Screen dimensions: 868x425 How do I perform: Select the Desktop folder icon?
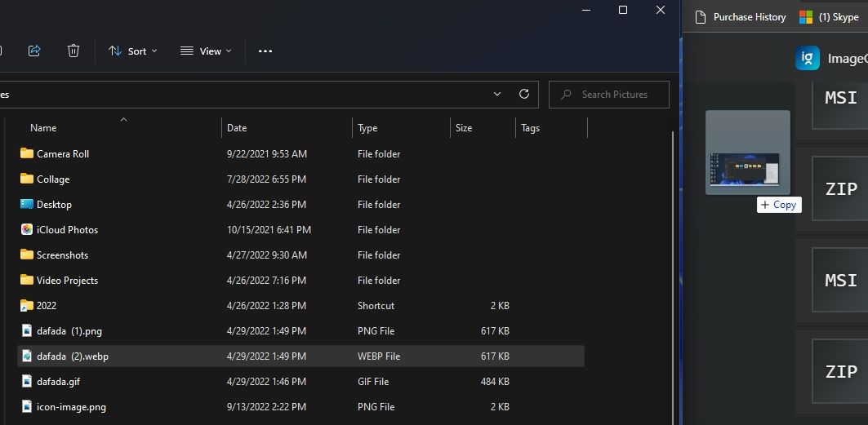coord(27,204)
